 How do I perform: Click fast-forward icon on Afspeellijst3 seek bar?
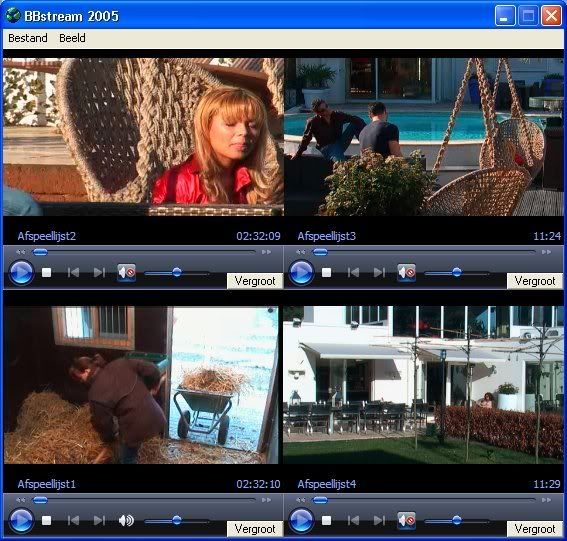546,252
